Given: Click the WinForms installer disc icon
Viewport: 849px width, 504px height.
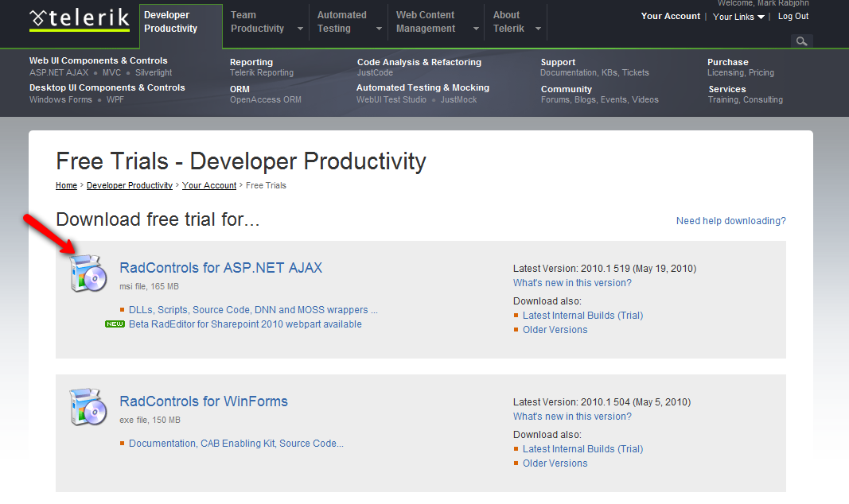Looking at the screenshot, I should tap(88, 407).
